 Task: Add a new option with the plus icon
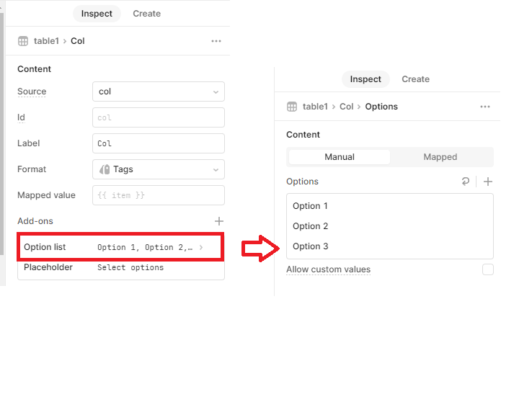tap(488, 182)
